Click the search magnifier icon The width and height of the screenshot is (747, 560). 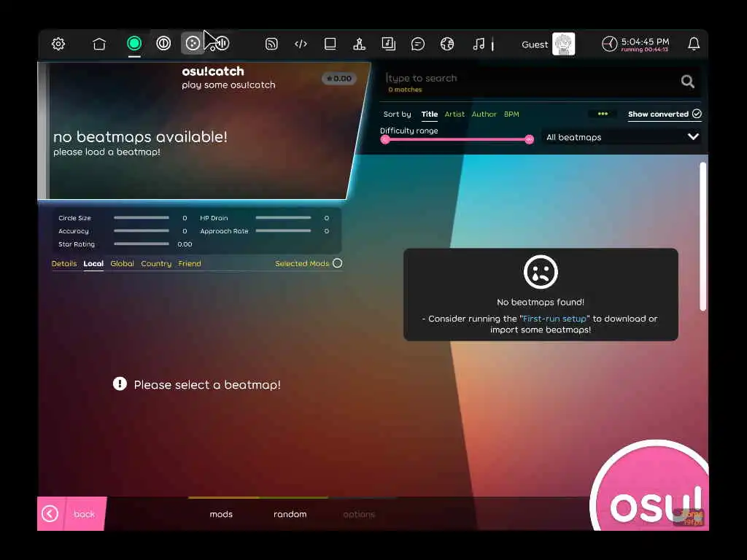tap(687, 82)
